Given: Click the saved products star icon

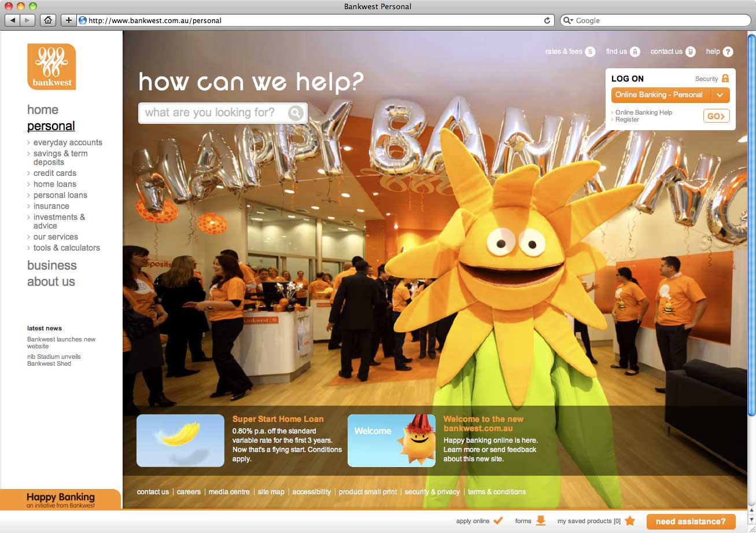Looking at the screenshot, I should click(630, 520).
